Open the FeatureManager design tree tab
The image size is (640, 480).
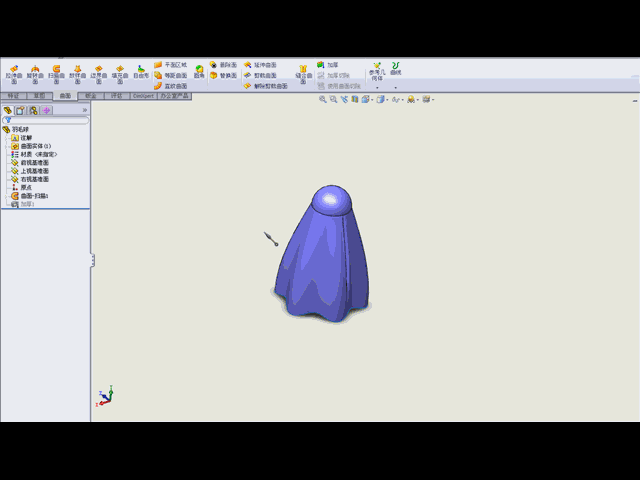(8, 110)
